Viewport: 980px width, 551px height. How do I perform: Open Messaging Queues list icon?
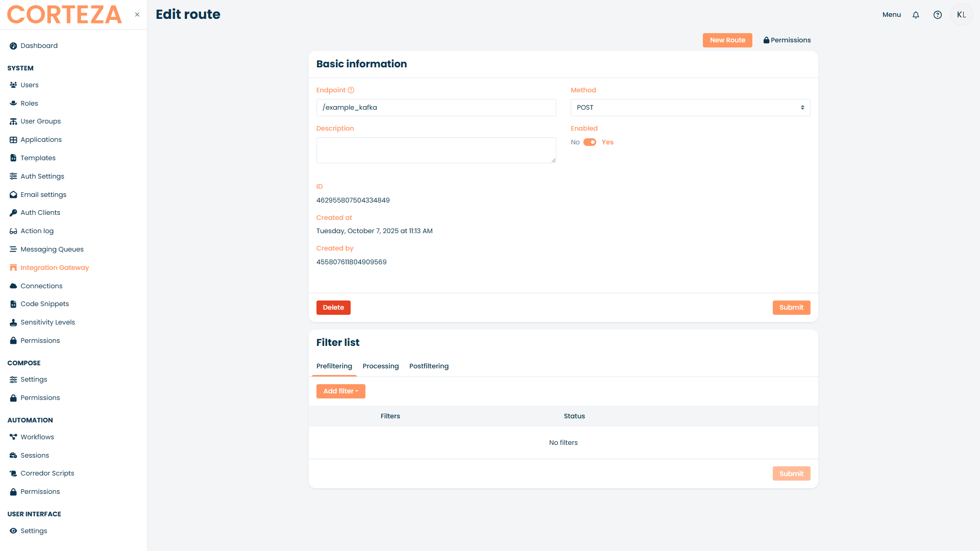coord(13,249)
